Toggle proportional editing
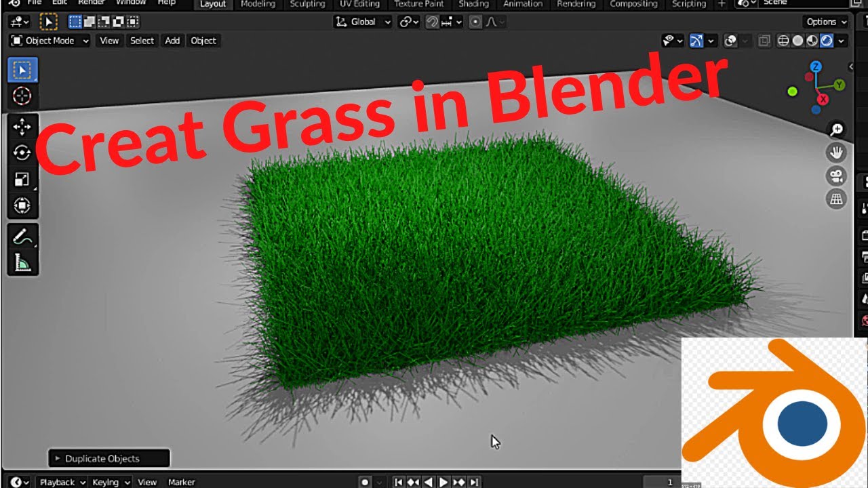 (x=475, y=22)
